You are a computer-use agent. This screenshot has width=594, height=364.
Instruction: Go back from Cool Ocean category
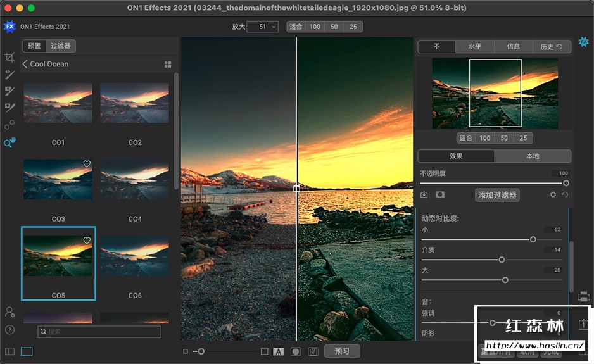(x=25, y=65)
